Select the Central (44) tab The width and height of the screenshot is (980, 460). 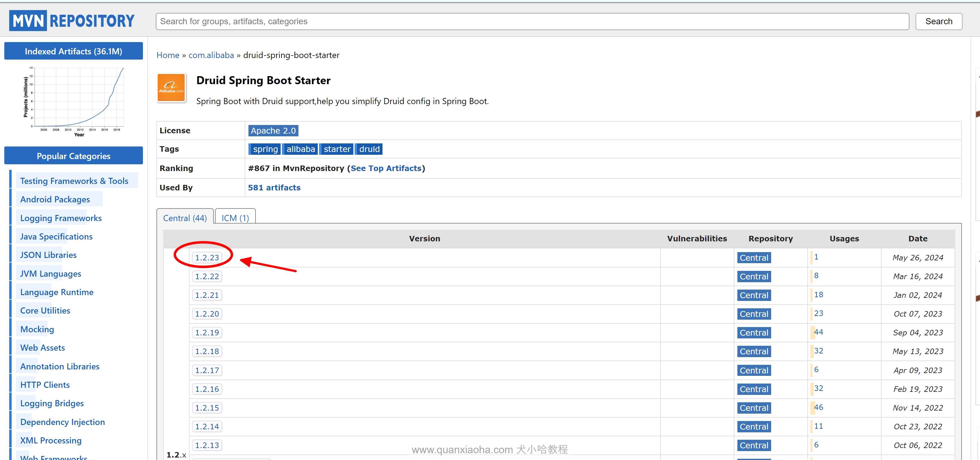click(x=185, y=218)
